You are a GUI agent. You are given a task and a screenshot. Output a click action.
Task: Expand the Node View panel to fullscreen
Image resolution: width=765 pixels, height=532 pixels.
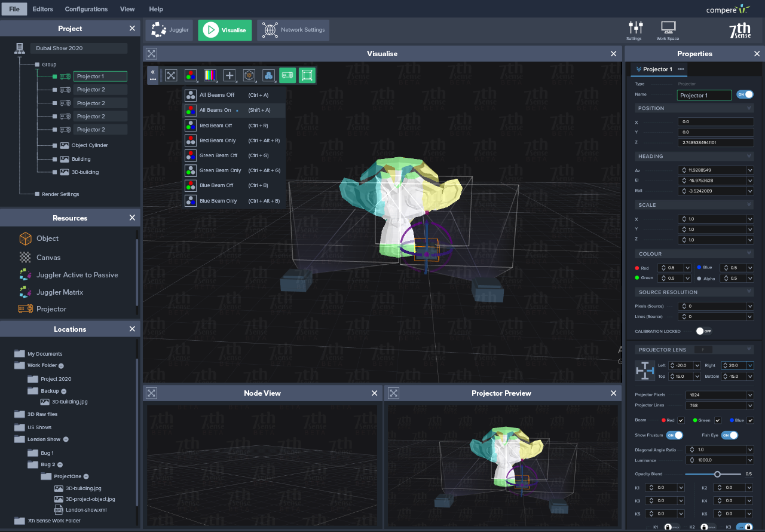[x=152, y=393]
